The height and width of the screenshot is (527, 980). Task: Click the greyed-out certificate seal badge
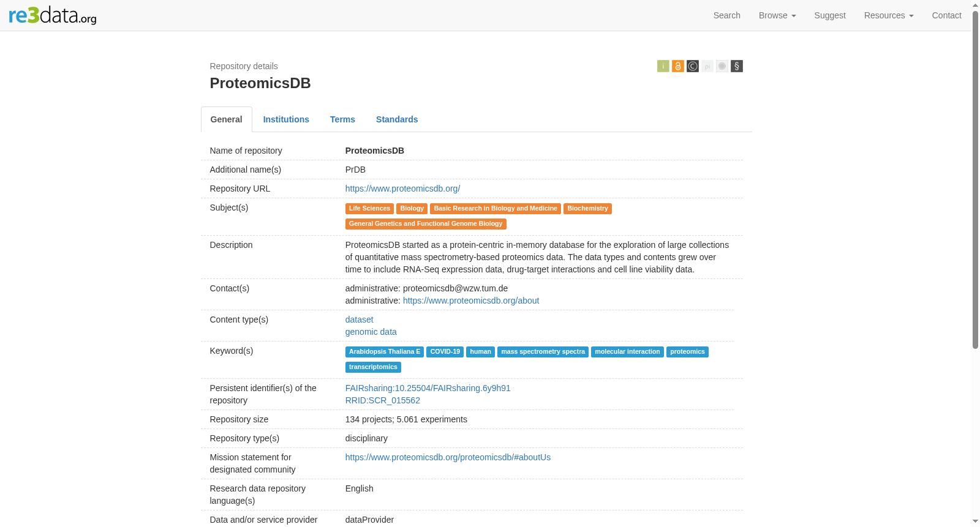pyautogui.click(x=722, y=66)
